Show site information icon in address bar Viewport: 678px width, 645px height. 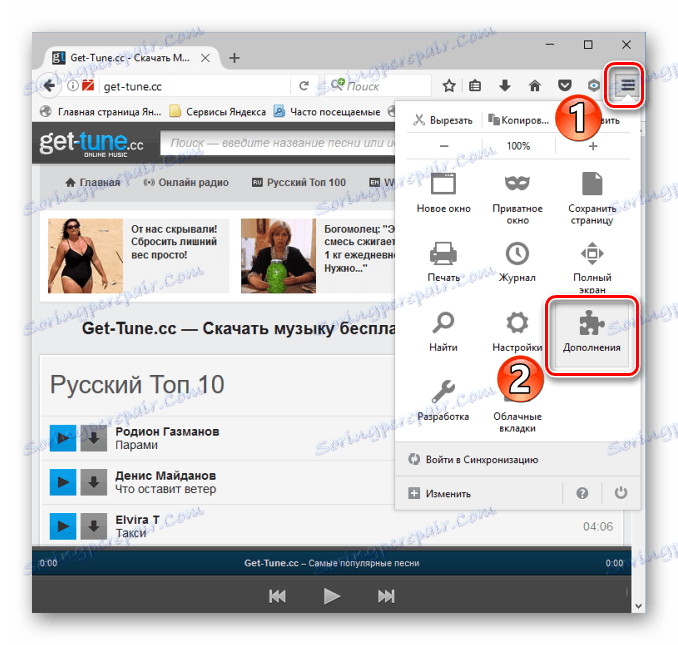[x=73, y=86]
